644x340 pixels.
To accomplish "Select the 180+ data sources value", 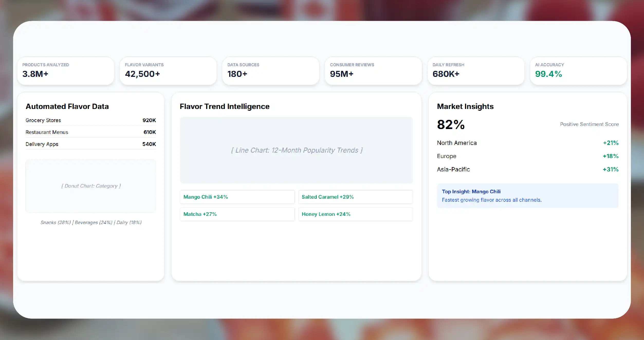I will pos(237,74).
